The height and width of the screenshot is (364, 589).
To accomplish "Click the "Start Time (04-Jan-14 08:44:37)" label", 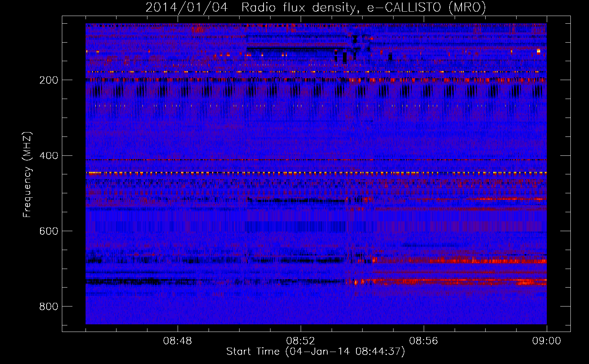I will pos(316,351).
